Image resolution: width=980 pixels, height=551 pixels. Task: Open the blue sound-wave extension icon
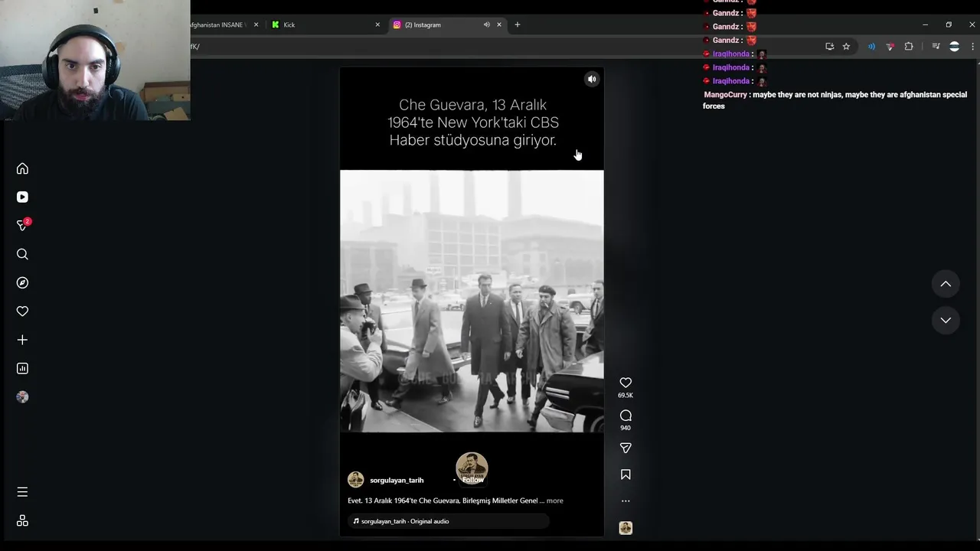coord(871,47)
